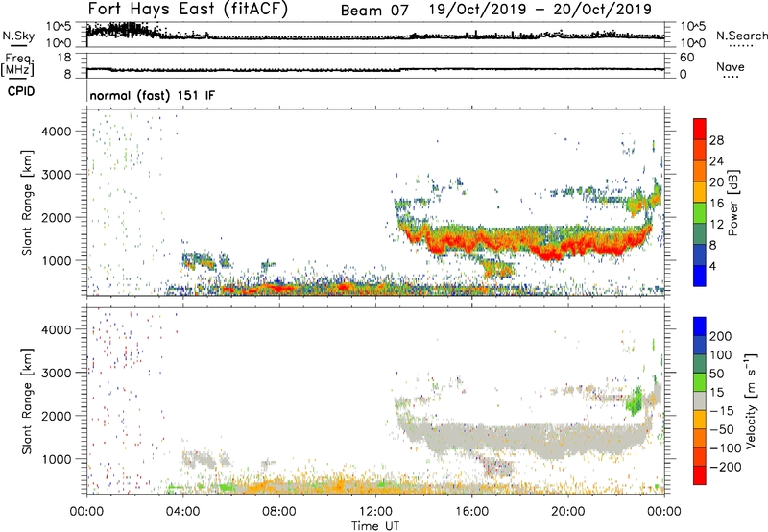Click the 'Beam 07' label
The image size is (768, 532).
click(x=374, y=11)
